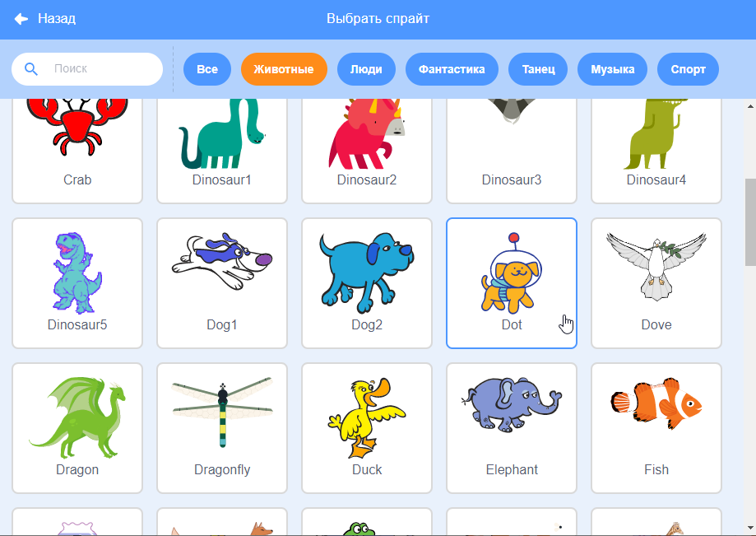The image size is (756, 536).
Task: Select the Crab sprite
Action: pos(77,151)
